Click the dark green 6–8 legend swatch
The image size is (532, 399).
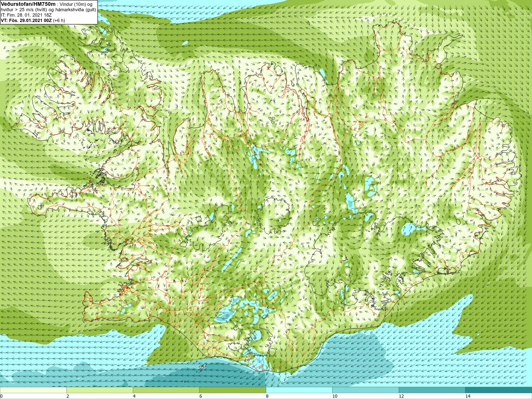[233, 390]
